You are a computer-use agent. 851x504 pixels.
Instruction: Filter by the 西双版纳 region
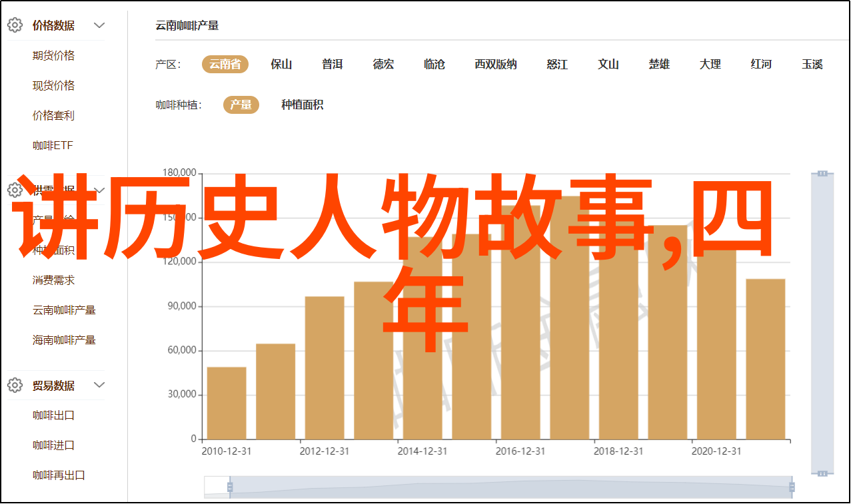coord(495,64)
